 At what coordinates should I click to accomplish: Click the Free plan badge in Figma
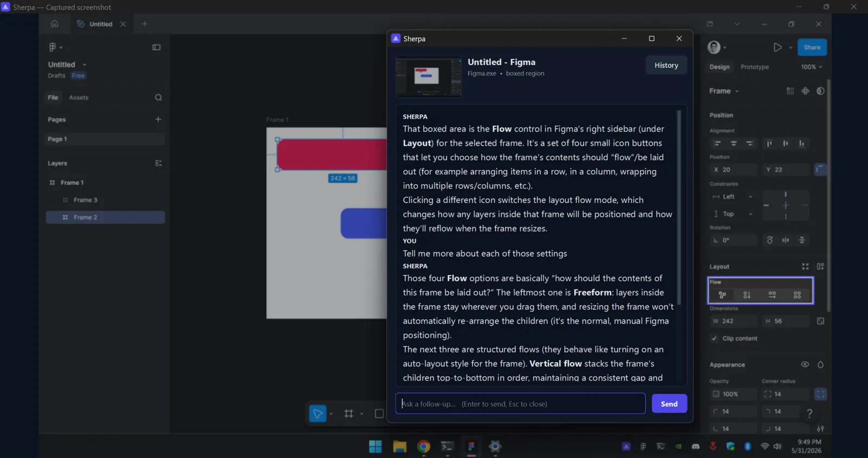(78, 76)
